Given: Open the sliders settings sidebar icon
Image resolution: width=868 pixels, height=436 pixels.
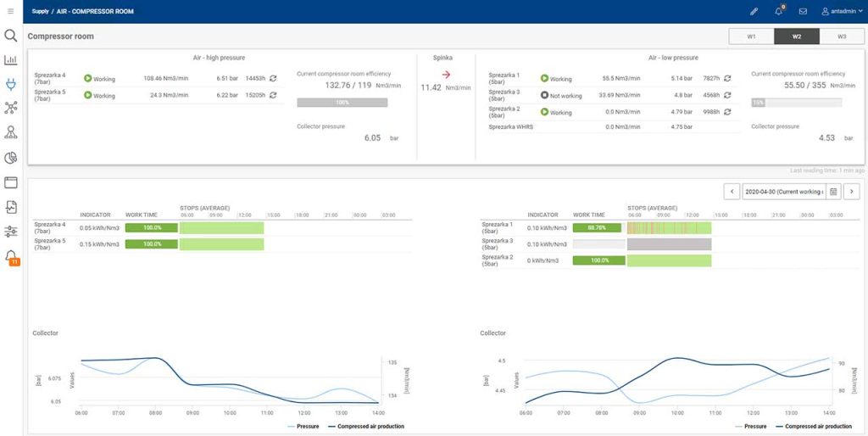Looking at the screenshot, I should (11, 231).
